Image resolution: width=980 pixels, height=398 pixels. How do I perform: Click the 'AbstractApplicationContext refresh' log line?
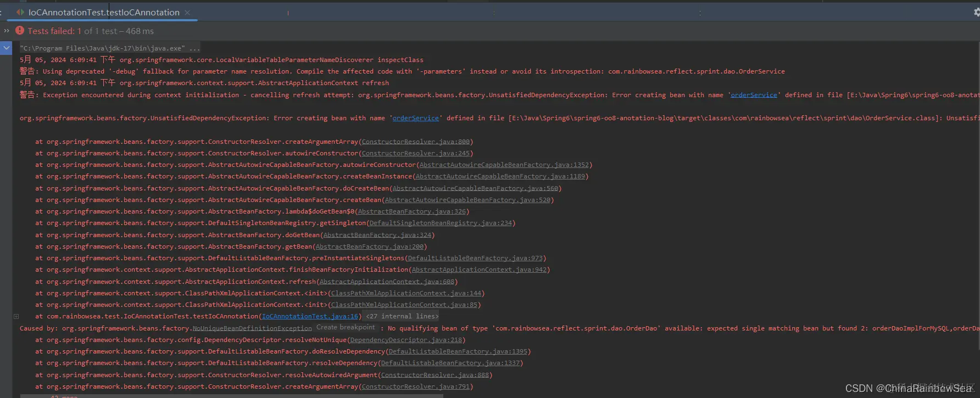204,83
